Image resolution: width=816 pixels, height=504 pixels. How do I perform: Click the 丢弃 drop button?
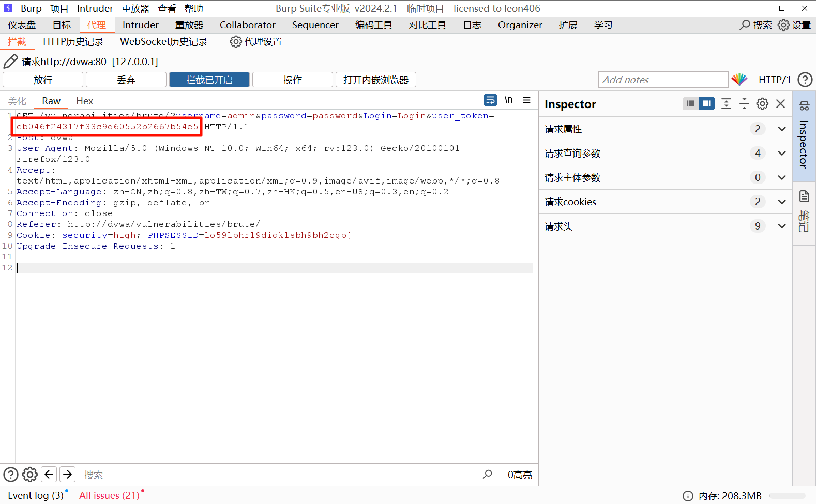[x=126, y=80]
